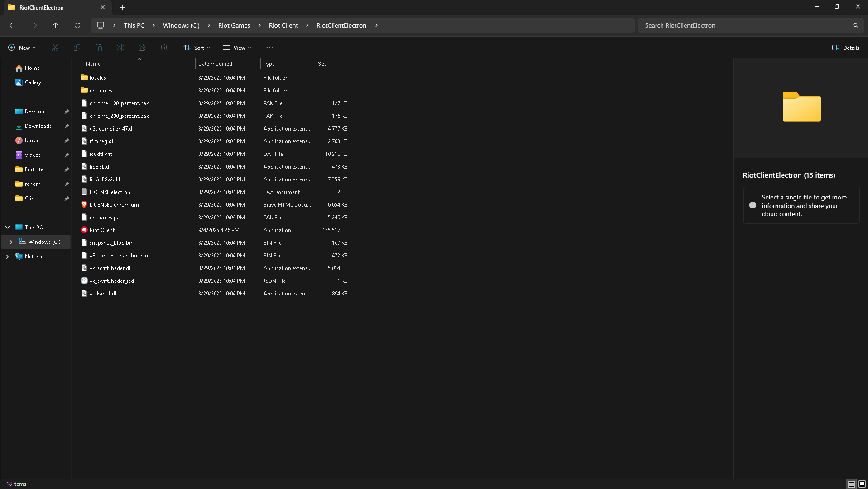
Task: Open the Sort dropdown menu
Action: [197, 48]
